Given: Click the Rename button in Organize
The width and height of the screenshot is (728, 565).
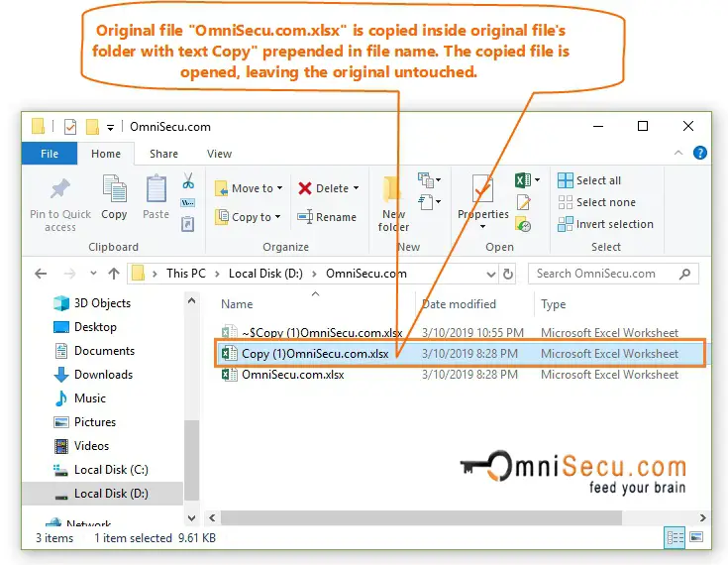Looking at the screenshot, I should point(327,217).
